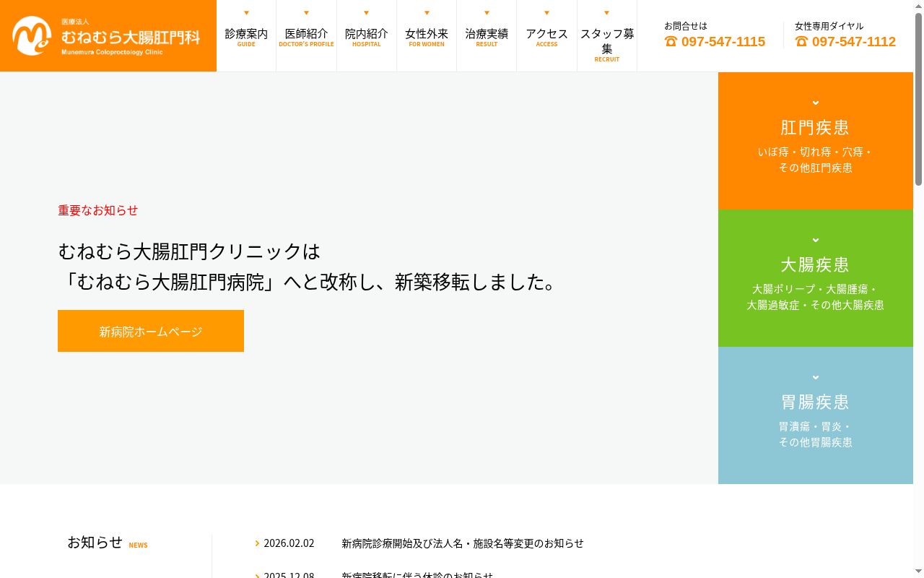Click 大腸ポリープ・大腸腫瘍 description text
Screen dimensions: 924x578
pos(816,297)
